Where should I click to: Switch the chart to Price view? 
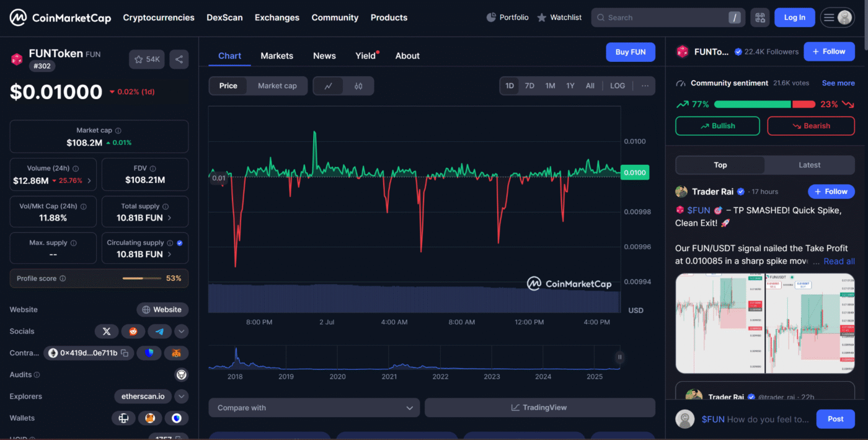(228, 86)
